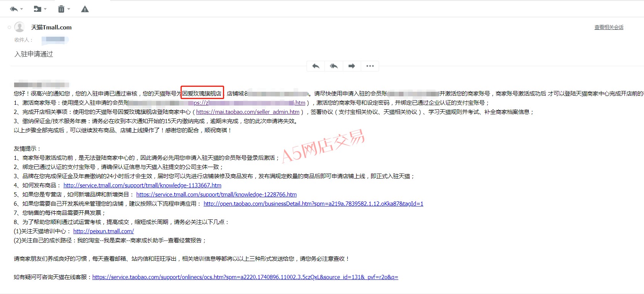Open the knowledge-1133667.htm link
Screen dimensions: 644x294
142,185
